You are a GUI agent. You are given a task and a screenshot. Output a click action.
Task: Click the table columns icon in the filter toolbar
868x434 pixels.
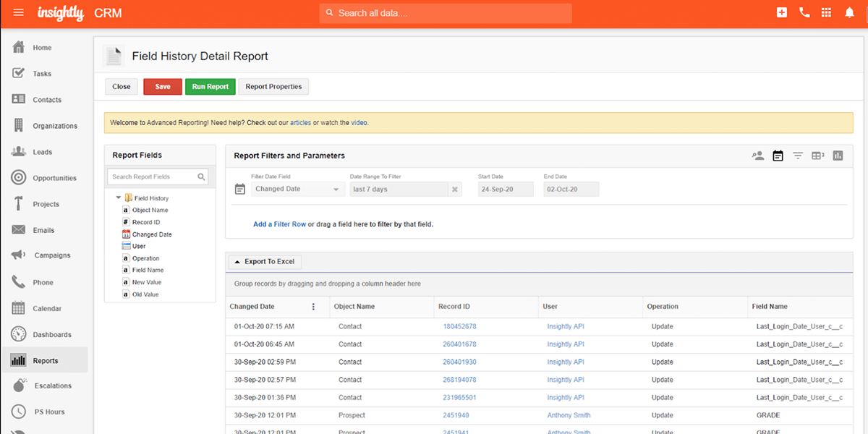point(817,155)
